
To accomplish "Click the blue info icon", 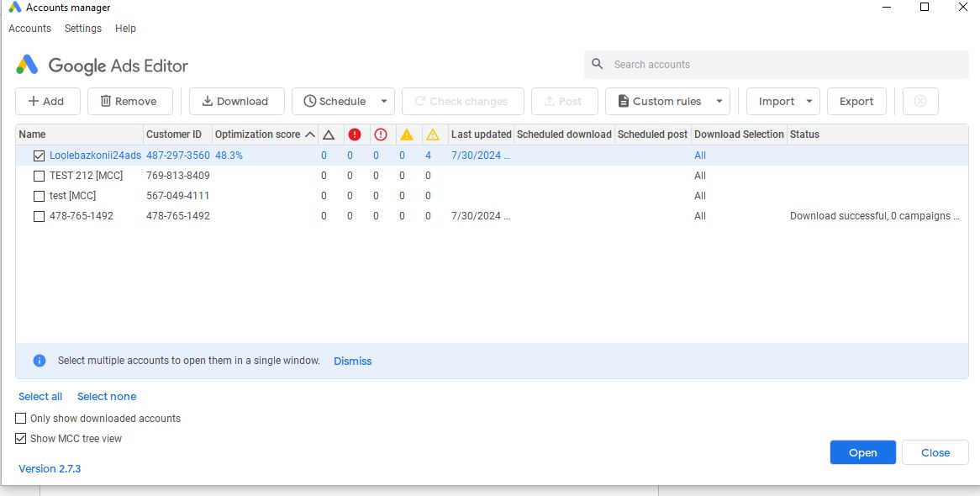I will (x=40, y=361).
